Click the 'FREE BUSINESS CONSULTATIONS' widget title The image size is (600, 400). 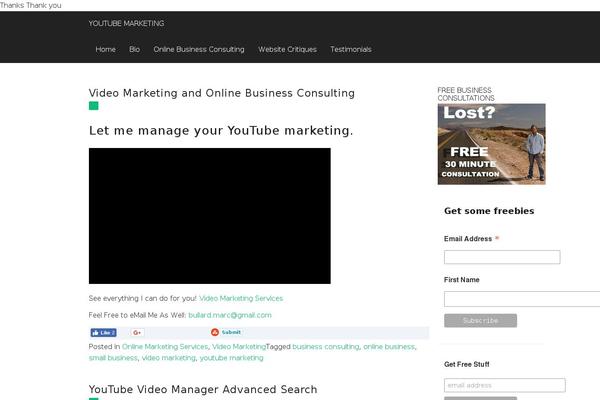(466, 94)
